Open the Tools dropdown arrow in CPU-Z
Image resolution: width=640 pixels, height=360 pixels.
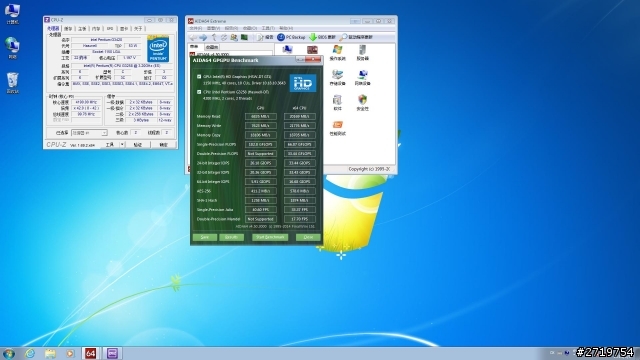tap(122, 144)
